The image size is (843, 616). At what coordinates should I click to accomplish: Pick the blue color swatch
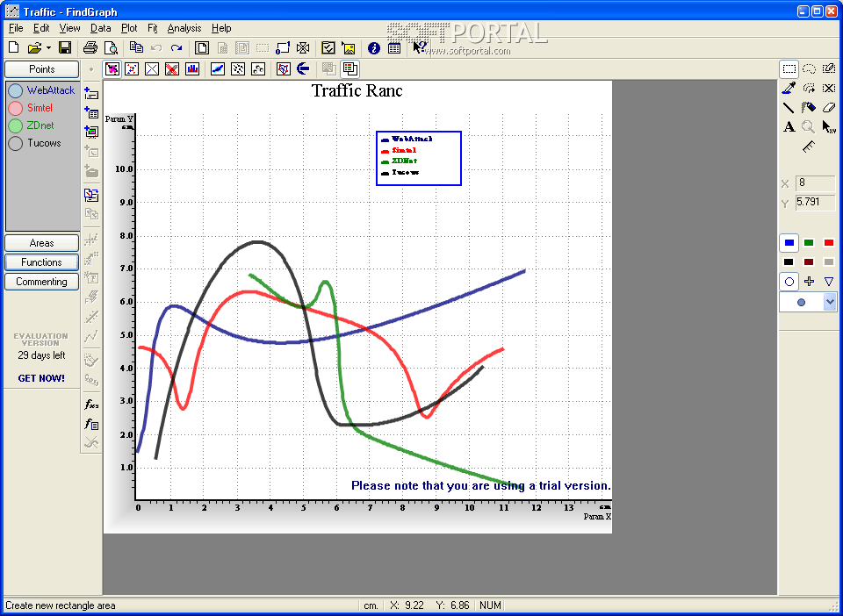[789, 243]
